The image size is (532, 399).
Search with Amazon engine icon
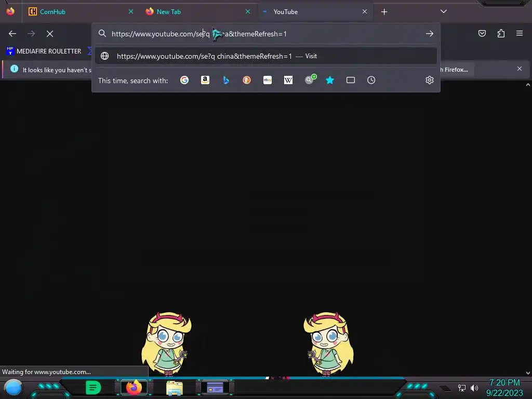tap(205, 80)
